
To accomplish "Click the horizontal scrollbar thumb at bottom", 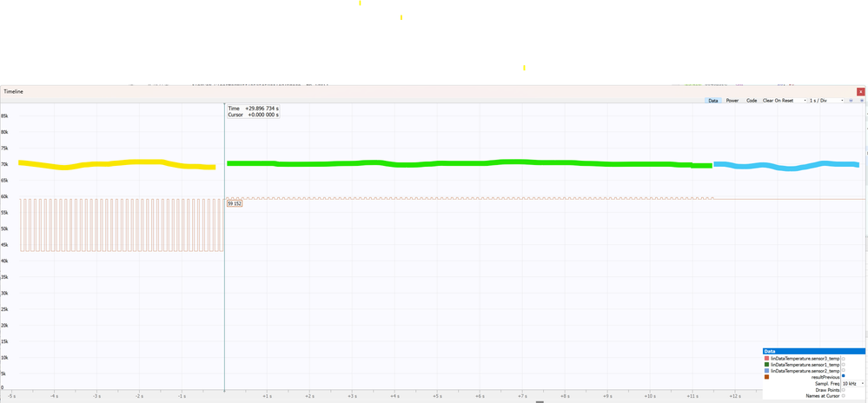I will click(540, 401).
